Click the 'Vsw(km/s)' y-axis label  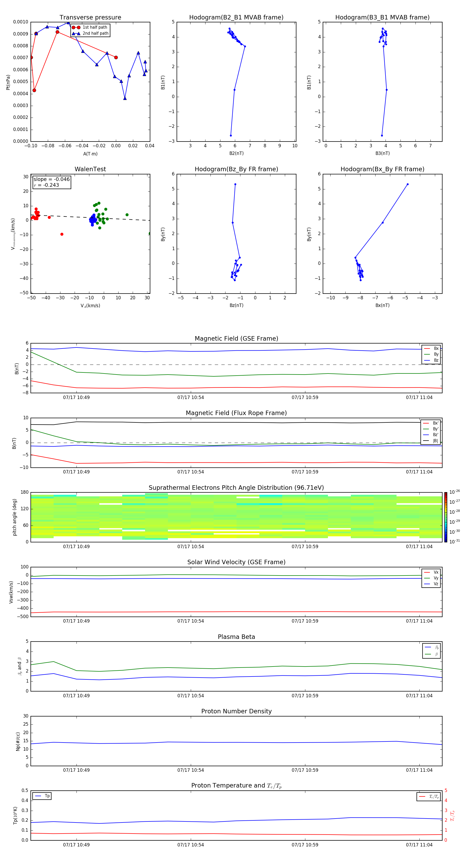(11, 592)
